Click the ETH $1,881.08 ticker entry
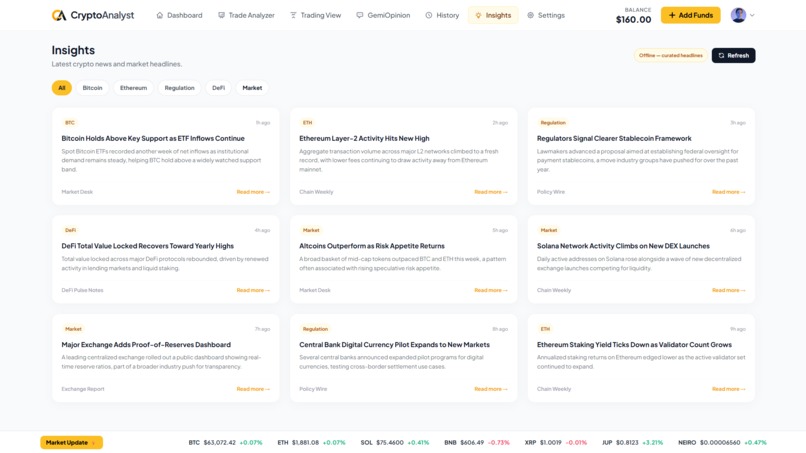The height and width of the screenshot is (453, 806). point(311,443)
